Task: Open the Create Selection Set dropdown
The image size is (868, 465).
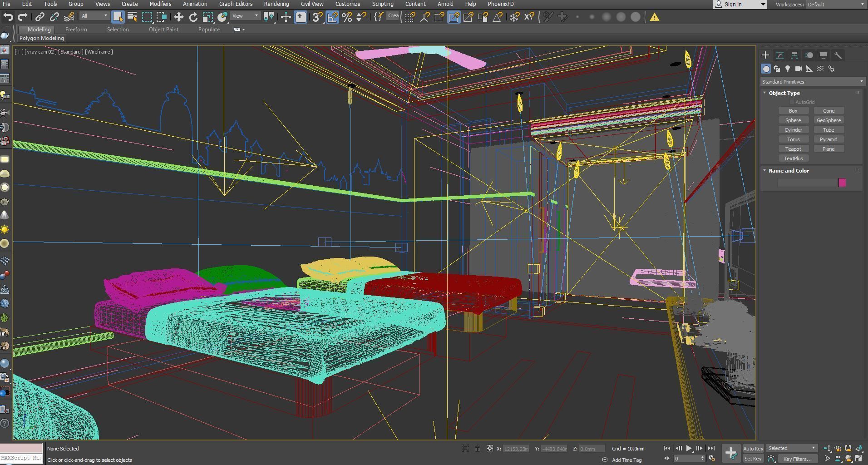Action: point(393,16)
